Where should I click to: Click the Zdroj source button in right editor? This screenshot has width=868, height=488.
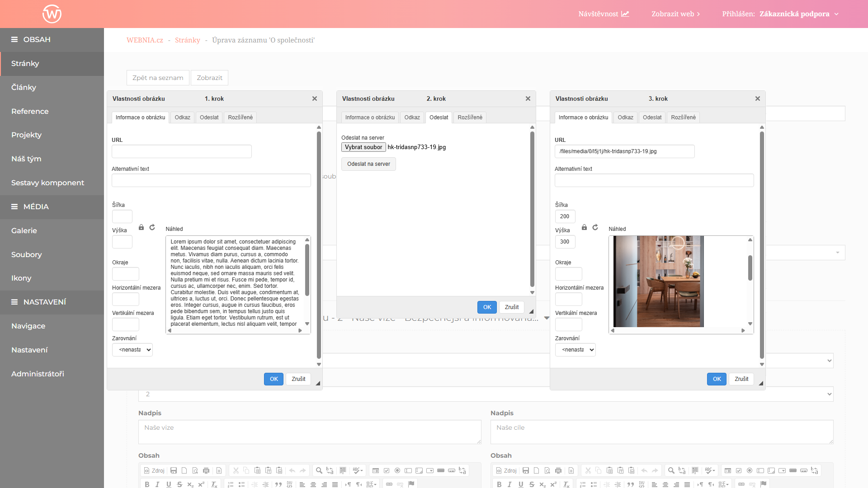click(506, 470)
